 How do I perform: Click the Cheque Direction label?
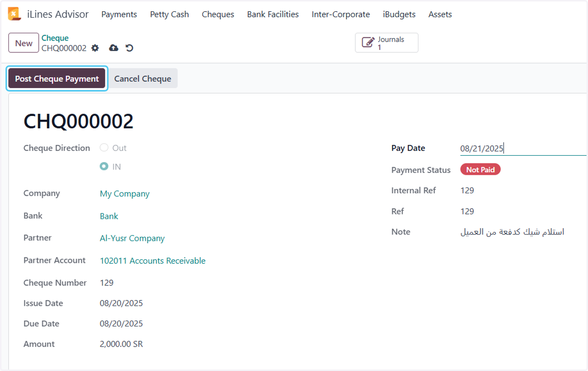coord(57,148)
